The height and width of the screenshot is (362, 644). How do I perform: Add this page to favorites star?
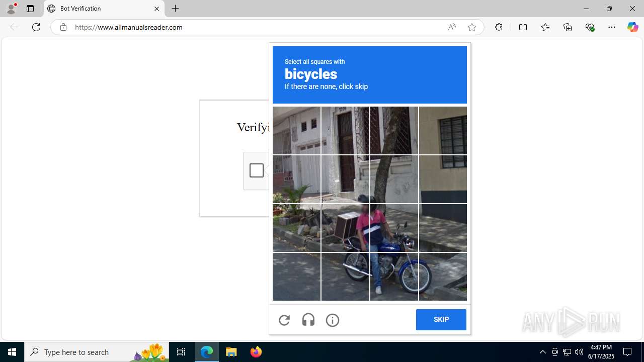(x=472, y=27)
